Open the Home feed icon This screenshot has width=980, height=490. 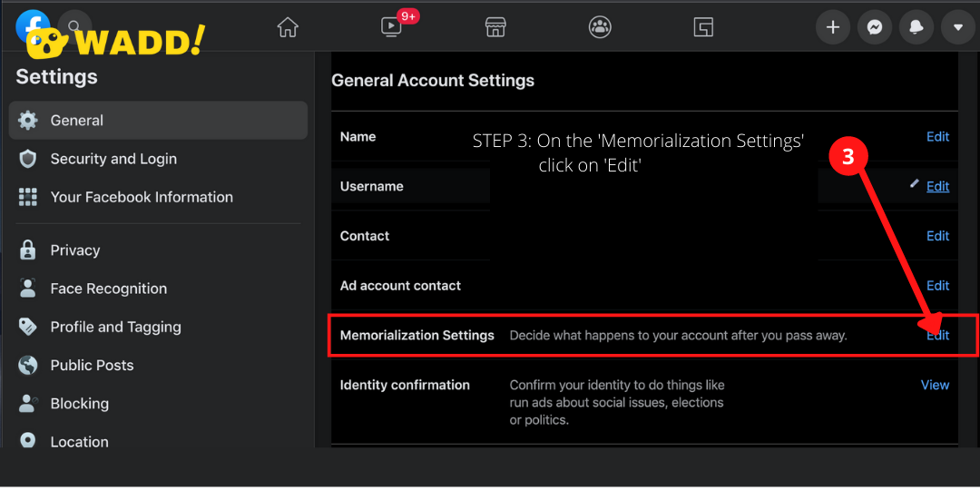(x=288, y=27)
